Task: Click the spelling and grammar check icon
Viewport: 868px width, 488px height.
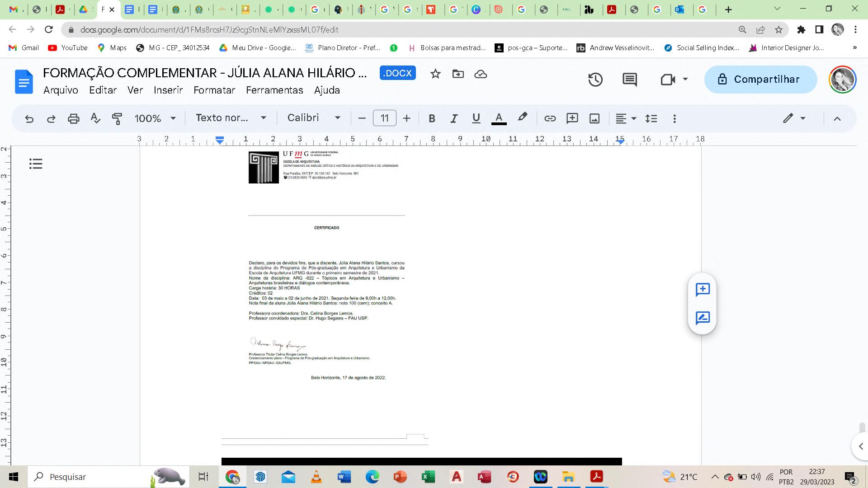Action: point(95,118)
